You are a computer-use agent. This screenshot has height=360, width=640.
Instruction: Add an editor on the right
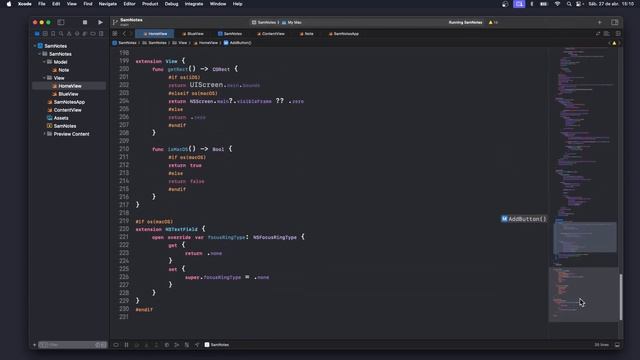pos(618,34)
